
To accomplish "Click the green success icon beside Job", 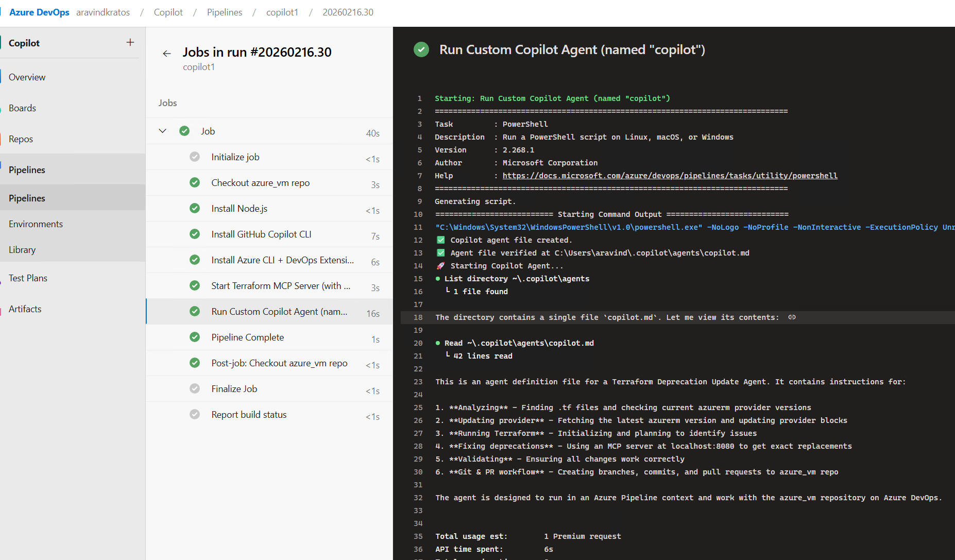I will [x=184, y=131].
